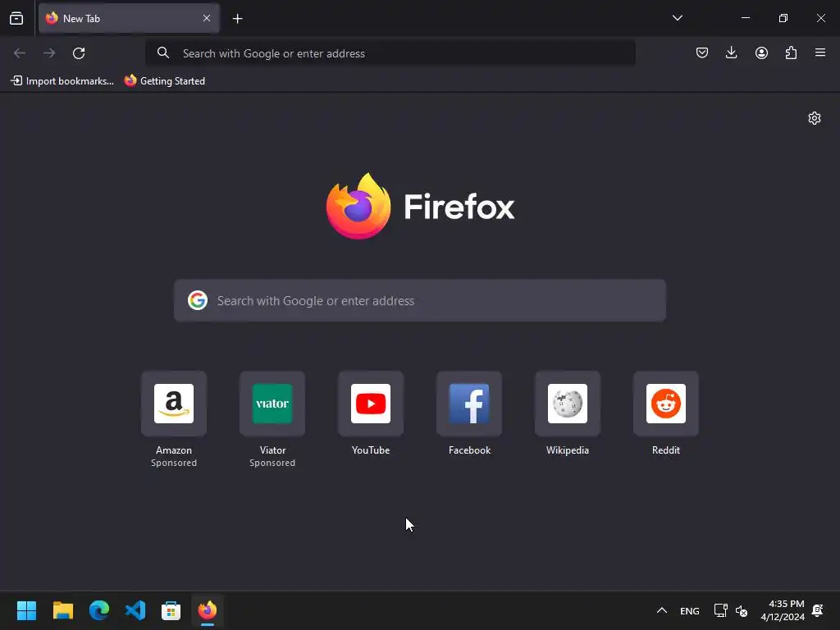Open Firefox View icon in tab bar
The image size is (840, 630).
tap(16, 18)
